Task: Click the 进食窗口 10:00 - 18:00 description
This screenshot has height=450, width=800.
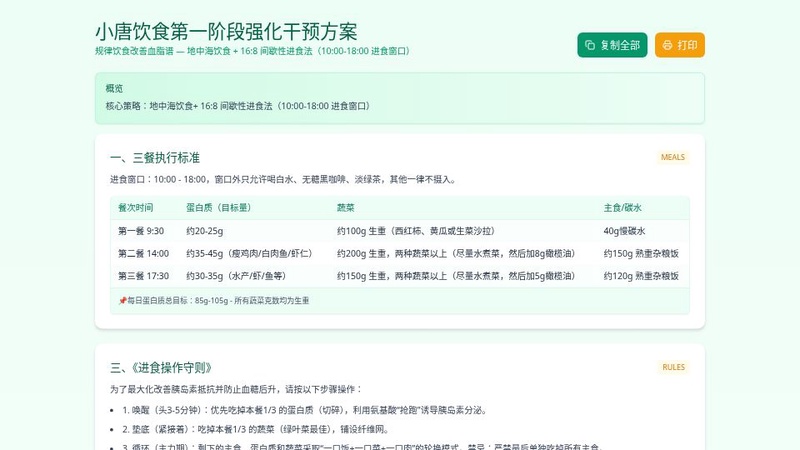Action: coord(284,180)
